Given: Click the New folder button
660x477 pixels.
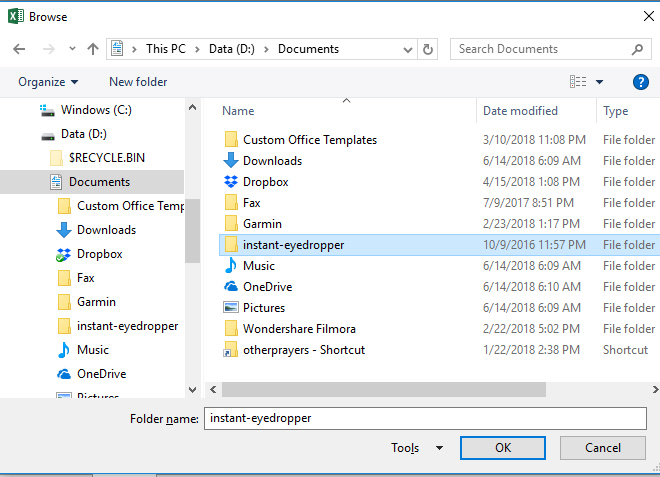Looking at the screenshot, I should (138, 82).
